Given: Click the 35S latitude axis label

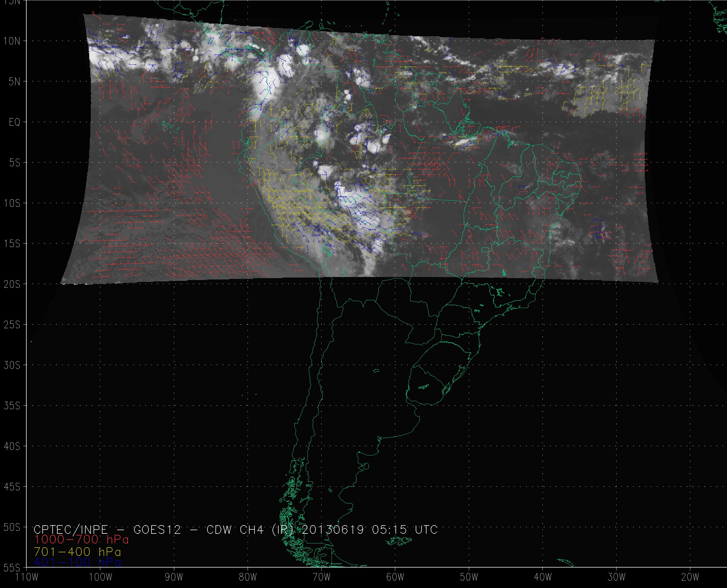Looking at the screenshot, I should (12, 406).
